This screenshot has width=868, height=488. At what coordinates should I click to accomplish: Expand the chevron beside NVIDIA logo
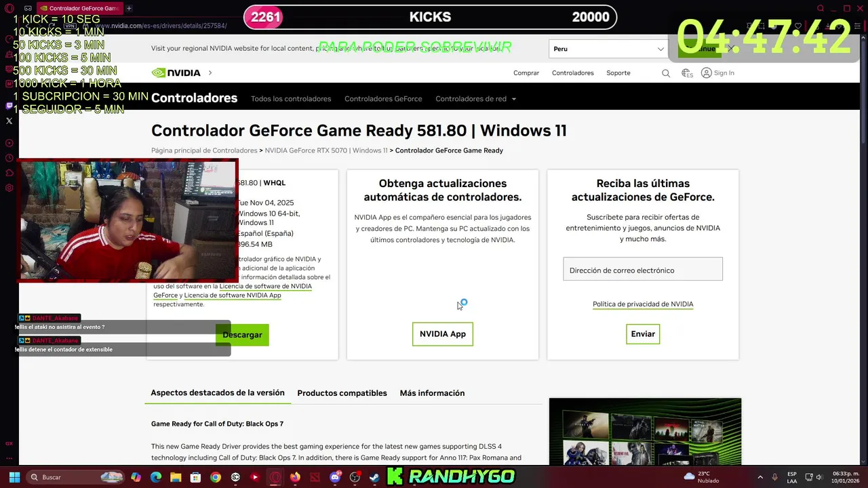pos(210,73)
